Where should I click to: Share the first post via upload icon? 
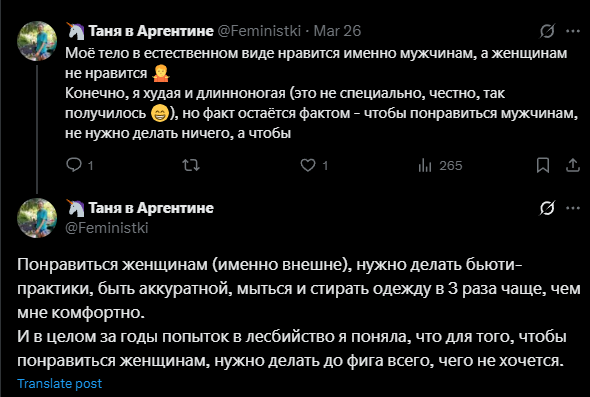(x=572, y=165)
